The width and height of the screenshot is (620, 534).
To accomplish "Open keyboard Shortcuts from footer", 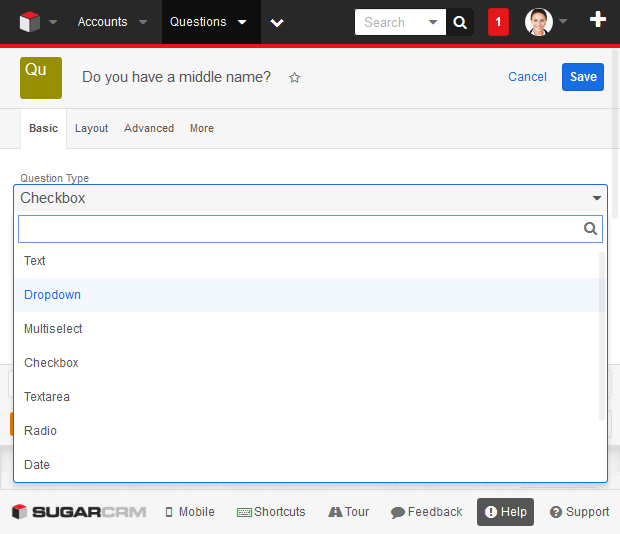I will (x=271, y=512).
